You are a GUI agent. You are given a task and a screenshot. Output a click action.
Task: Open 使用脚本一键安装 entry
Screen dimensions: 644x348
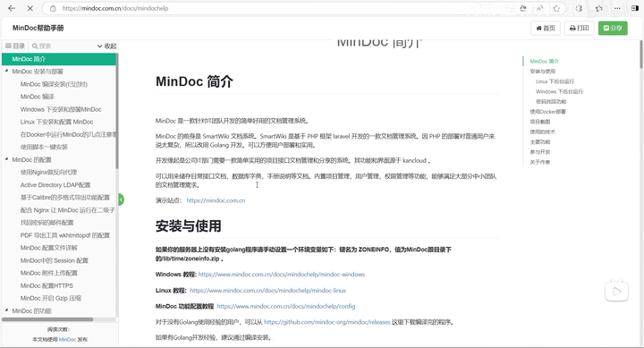tap(44, 147)
